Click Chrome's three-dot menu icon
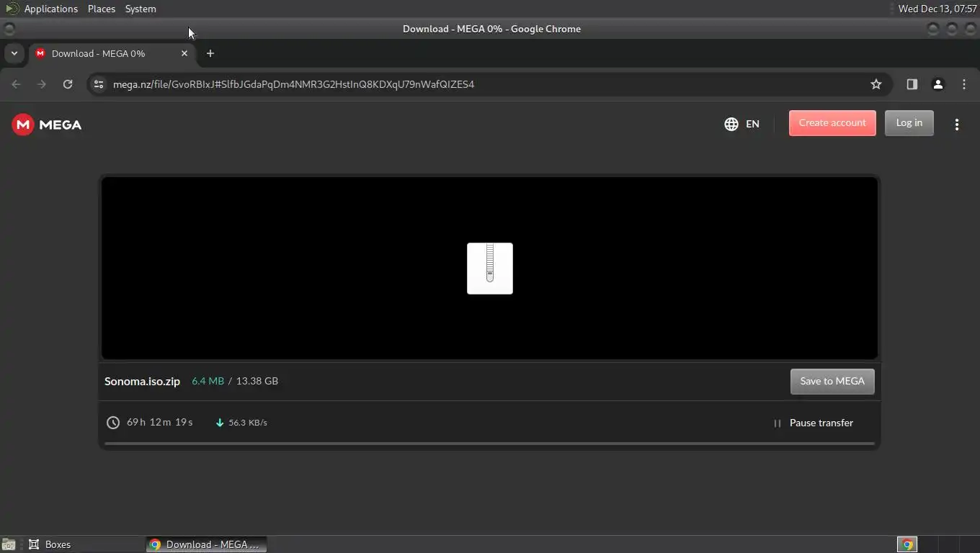Screen dimensions: 980x553 [x=964, y=84]
